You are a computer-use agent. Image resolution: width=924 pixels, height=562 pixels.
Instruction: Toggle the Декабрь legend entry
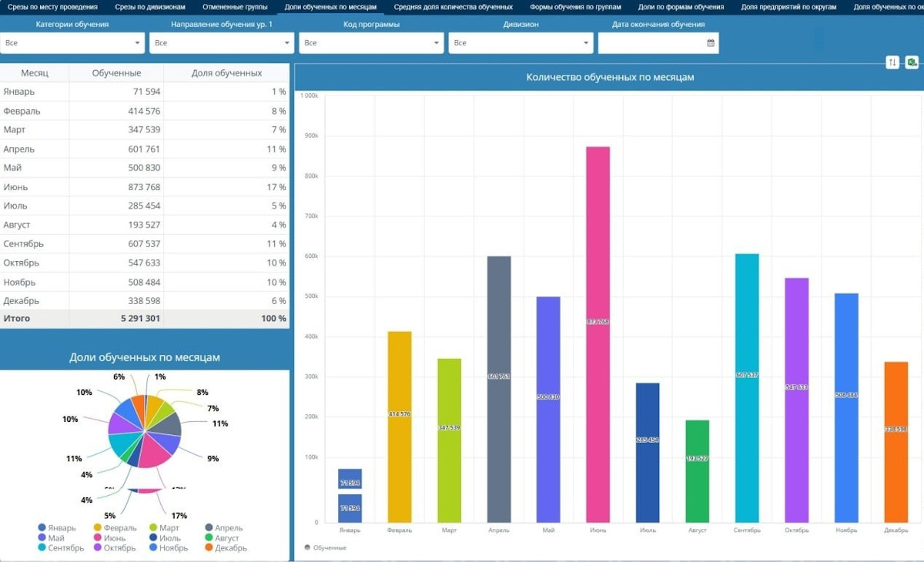tap(226, 548)
